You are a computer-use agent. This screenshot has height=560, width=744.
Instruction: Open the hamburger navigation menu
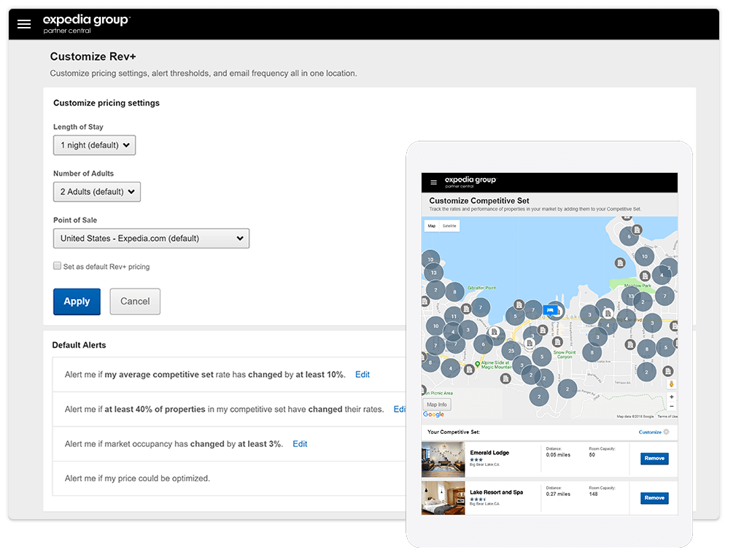24,23
